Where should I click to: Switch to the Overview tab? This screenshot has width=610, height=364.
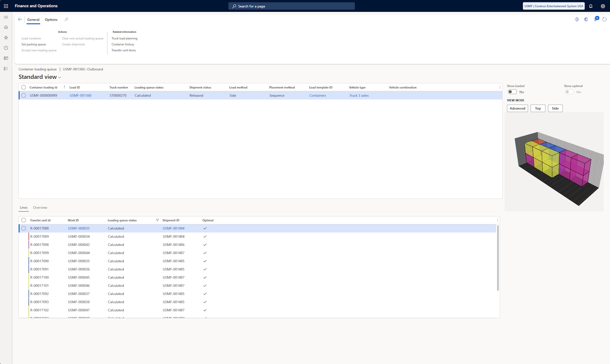click(40, 208)
